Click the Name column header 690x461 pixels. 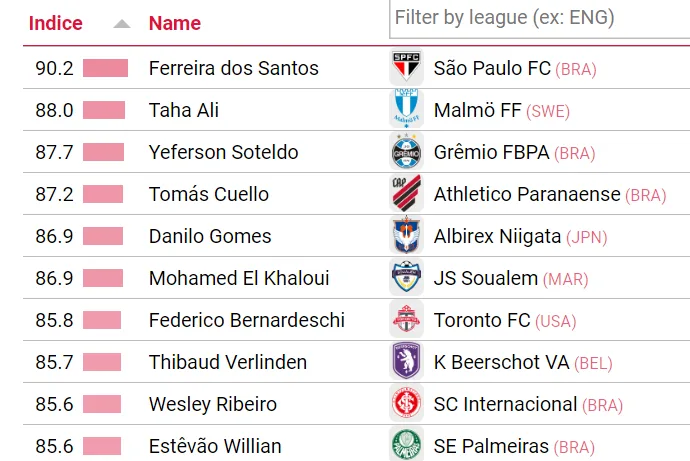tap(175, 23)
